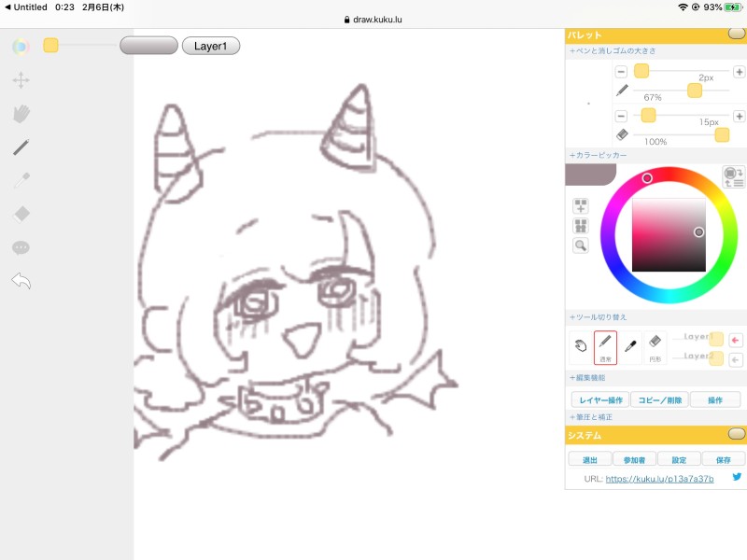The width and height of the screenshot is (747, 560).
Task: Expand the 編集機能 section
Action: click(587, 378)
